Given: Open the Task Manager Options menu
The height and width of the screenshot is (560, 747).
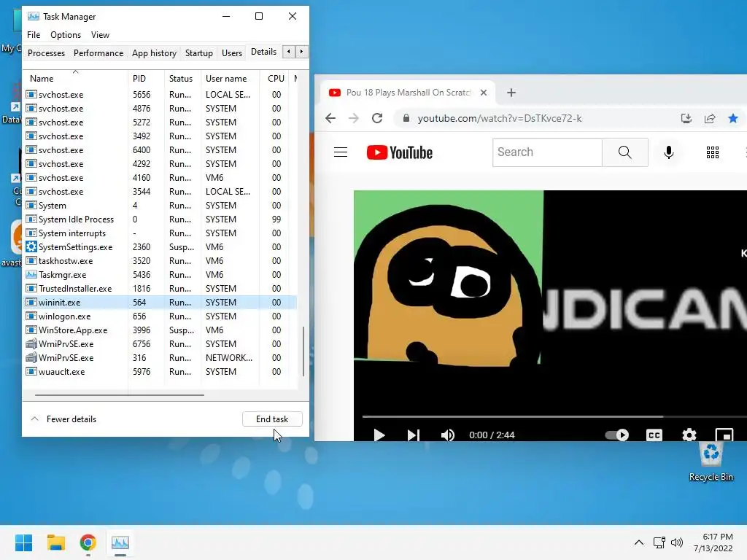Looking at the screenshot, I should point(66,35).
